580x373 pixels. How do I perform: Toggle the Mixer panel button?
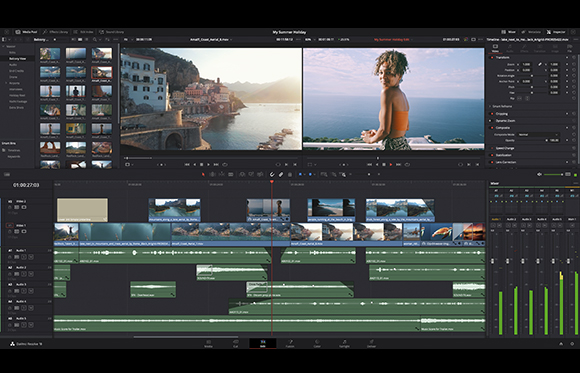pos(509,32)
